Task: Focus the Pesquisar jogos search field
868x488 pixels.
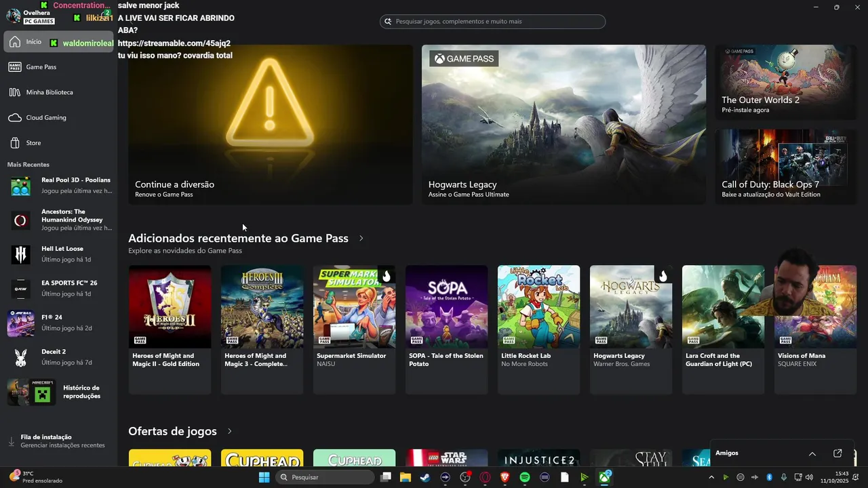Action: click(x=492, y=22)
